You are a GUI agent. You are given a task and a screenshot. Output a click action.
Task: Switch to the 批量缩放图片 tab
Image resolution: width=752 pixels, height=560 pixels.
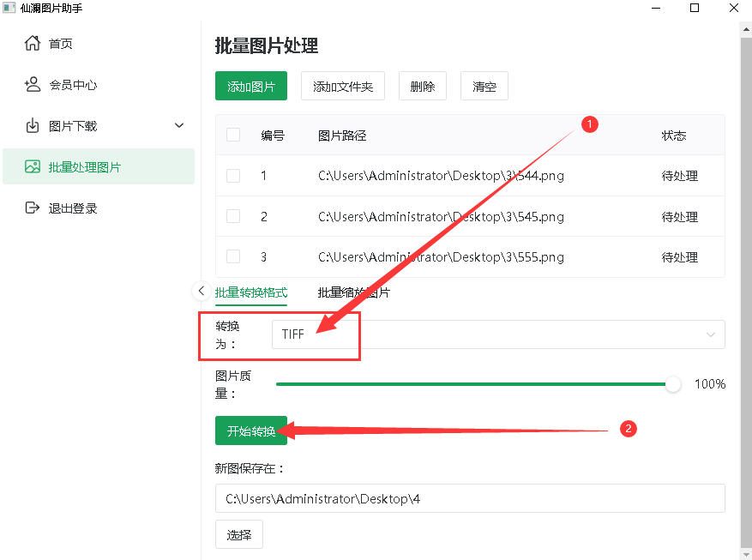(x=354, y=292)
